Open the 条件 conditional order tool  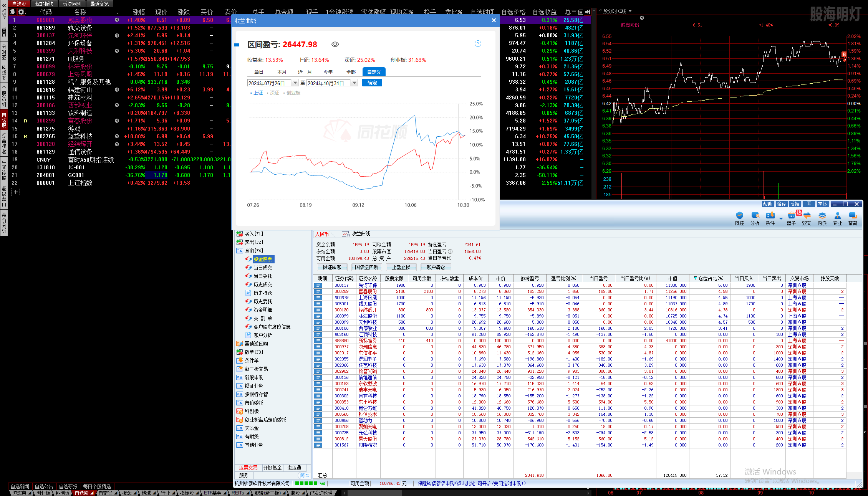770,218
